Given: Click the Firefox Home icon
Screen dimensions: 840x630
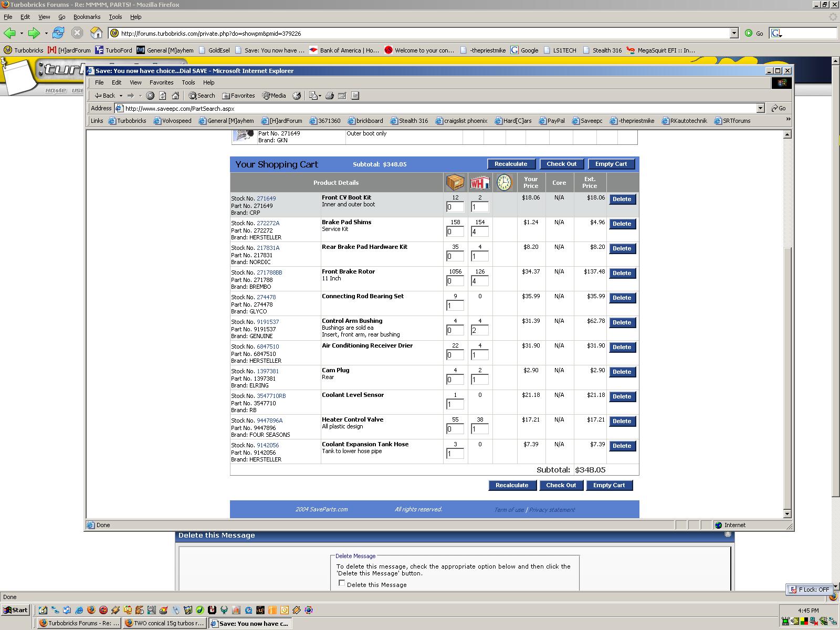Looking at the screenshot, I should pyautogui.click(x=96, y=33).
